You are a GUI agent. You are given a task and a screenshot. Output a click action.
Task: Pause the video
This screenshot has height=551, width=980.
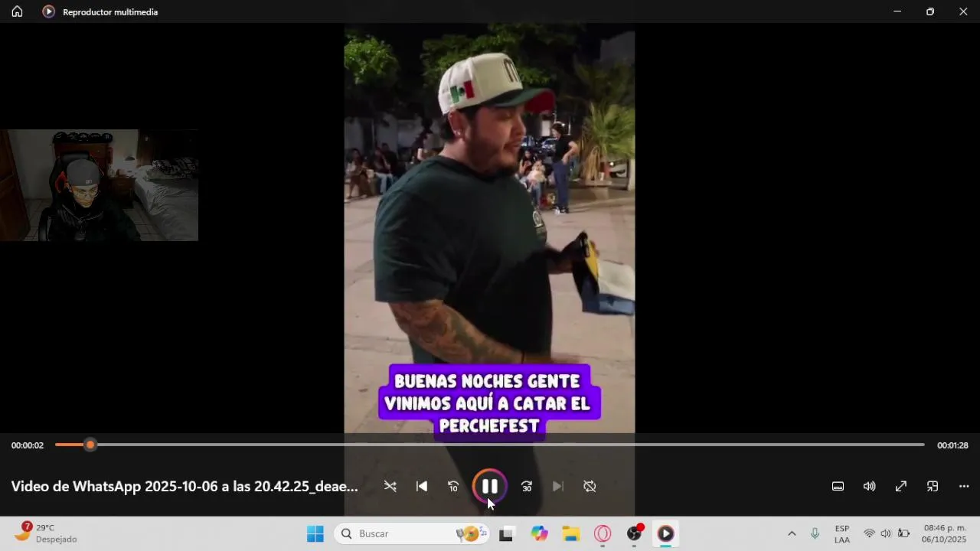(490, 486)
